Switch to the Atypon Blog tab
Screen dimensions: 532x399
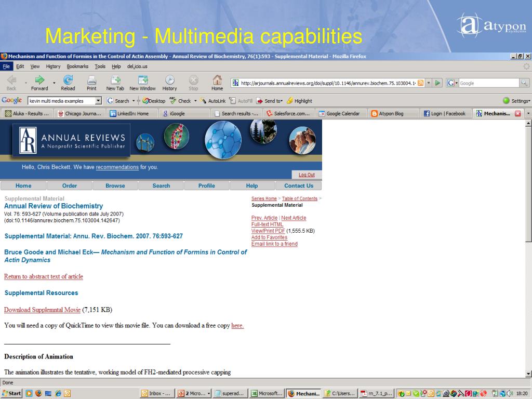tap(393, 113)
